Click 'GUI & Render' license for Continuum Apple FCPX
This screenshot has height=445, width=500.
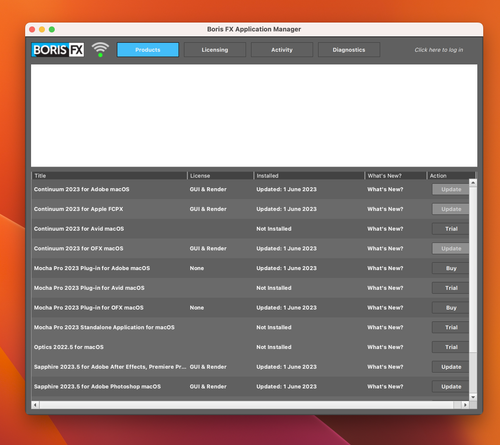click(208, 209)
